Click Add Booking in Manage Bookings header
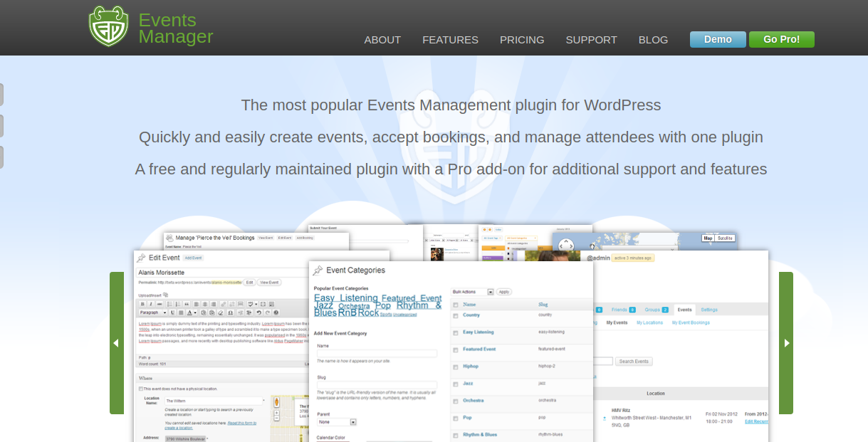The image size is (868, 442). (305, 238)
